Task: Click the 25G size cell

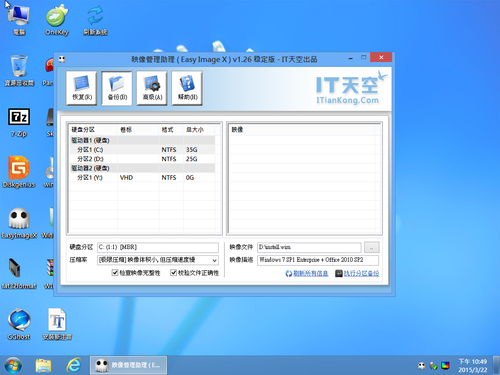Action: 192,159
